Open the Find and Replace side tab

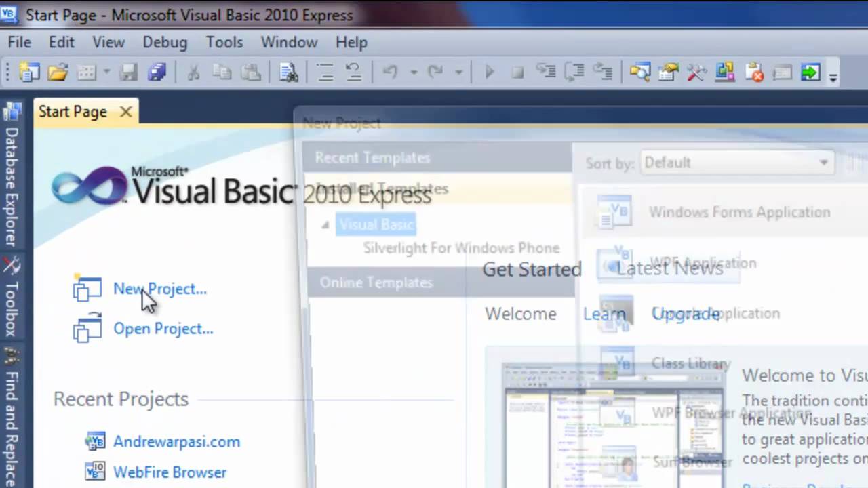pos(12,417)
